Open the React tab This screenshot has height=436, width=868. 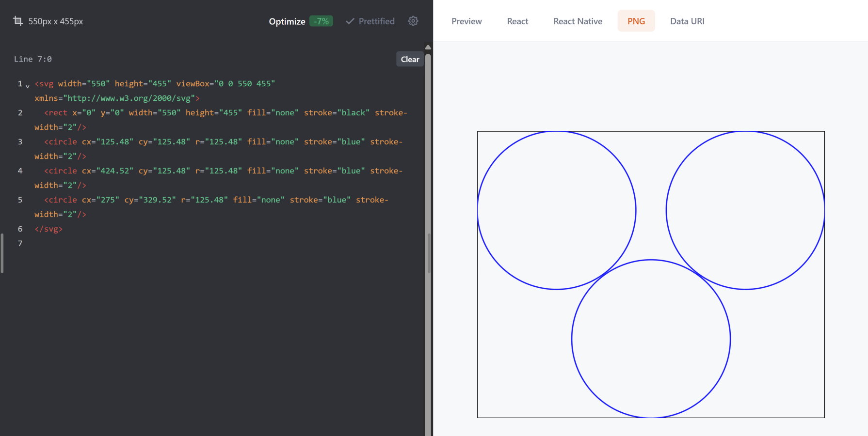[x=517, y=21]
